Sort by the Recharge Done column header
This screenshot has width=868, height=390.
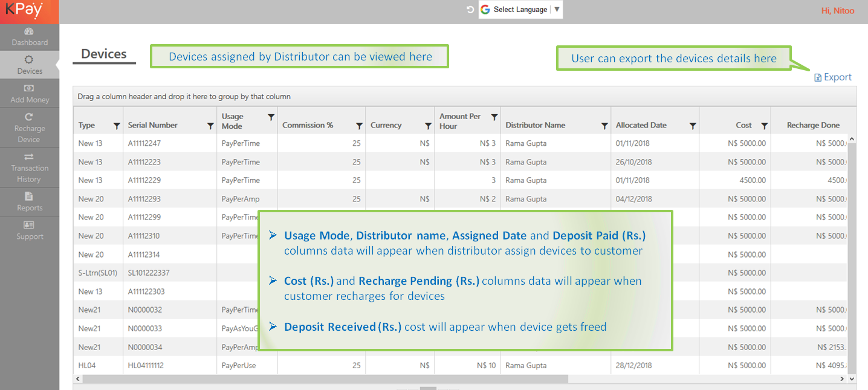click(x=812, y=125)
